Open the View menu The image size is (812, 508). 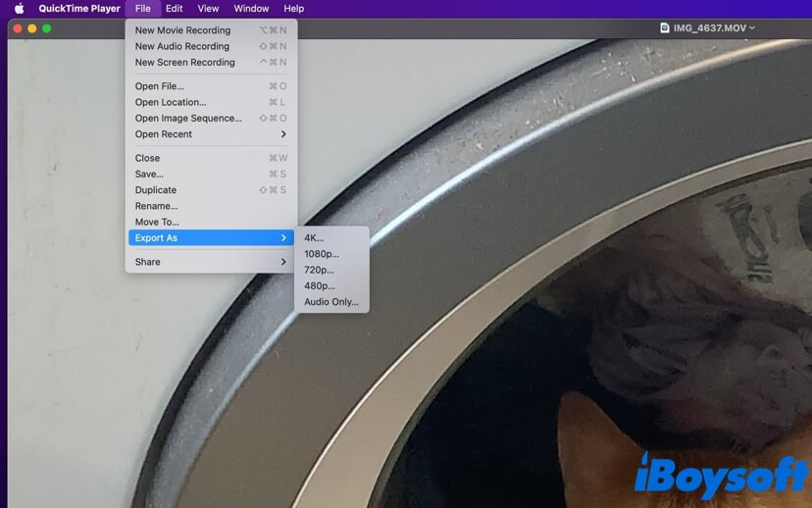coord(208,9)
